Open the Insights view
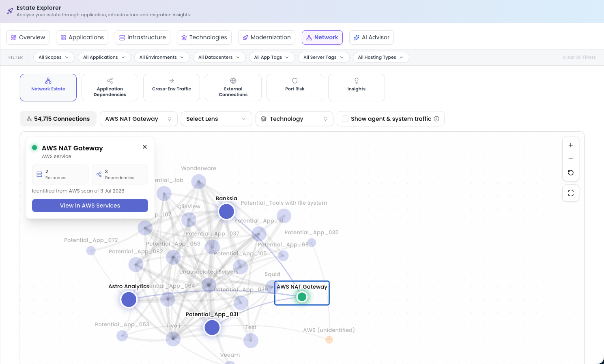 click(x=357, y=88)
